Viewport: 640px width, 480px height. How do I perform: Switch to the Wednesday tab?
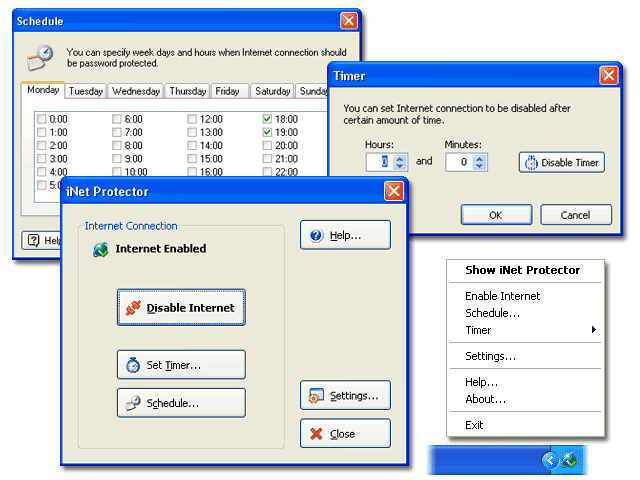coord(136,91)
